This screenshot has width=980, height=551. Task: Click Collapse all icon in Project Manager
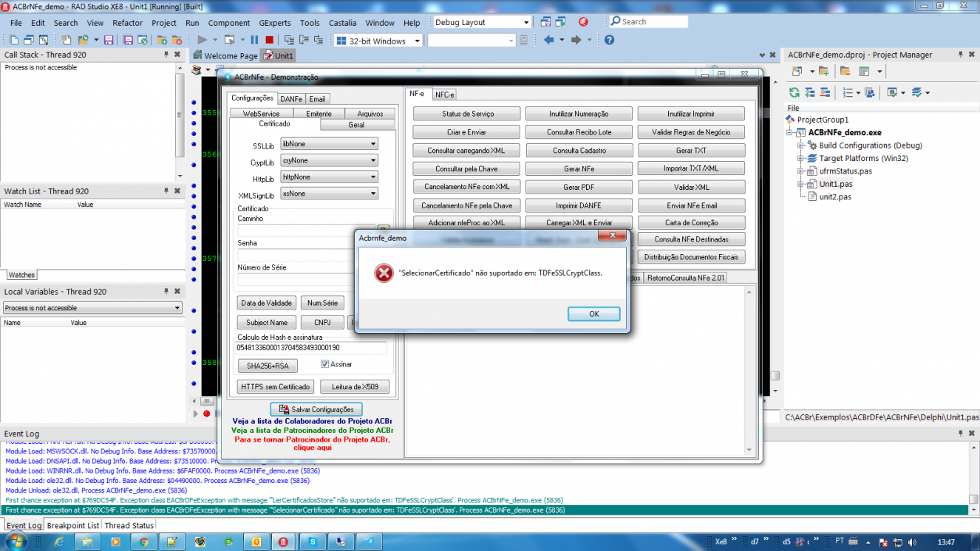pos(825,92)
